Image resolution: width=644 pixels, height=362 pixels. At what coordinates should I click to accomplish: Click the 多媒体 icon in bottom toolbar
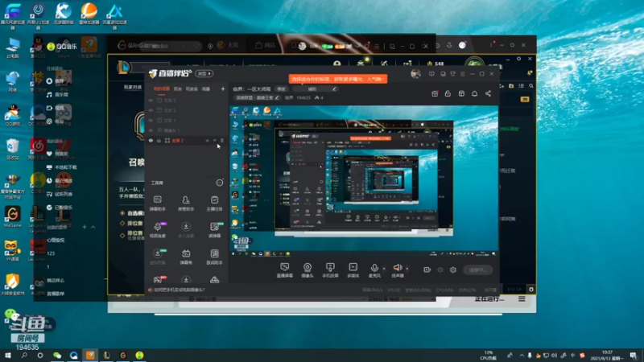click(353, 270)
